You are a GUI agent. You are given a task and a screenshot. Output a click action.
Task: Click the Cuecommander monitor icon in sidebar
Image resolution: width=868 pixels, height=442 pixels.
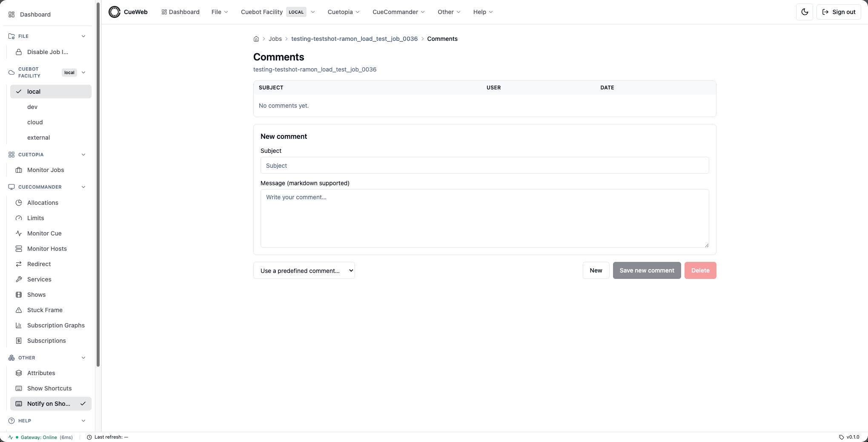click(x=11, y=187)
